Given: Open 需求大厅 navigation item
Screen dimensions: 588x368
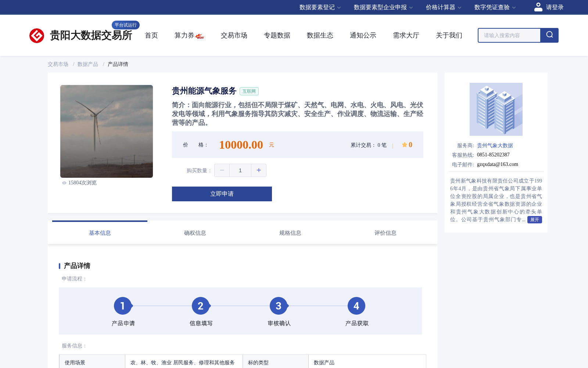Looking at the screenshot, I should coord(406,35).
